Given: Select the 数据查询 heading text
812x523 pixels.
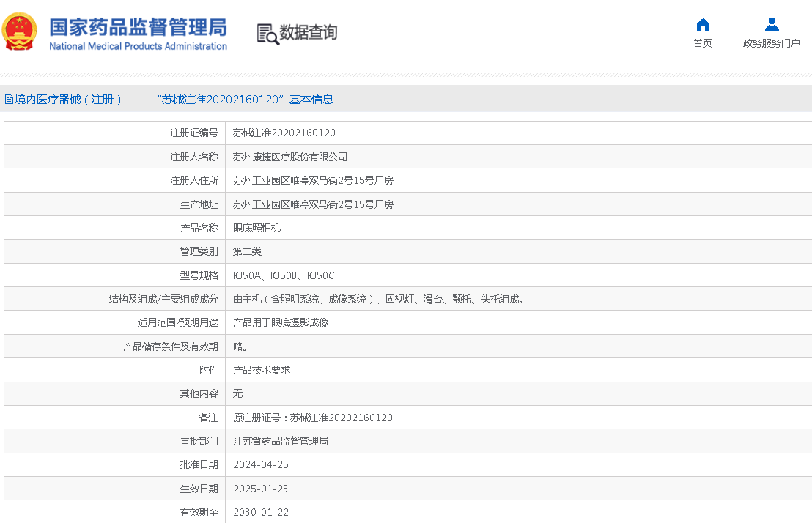Looking at the screenshot, I should tap(308, 33).
